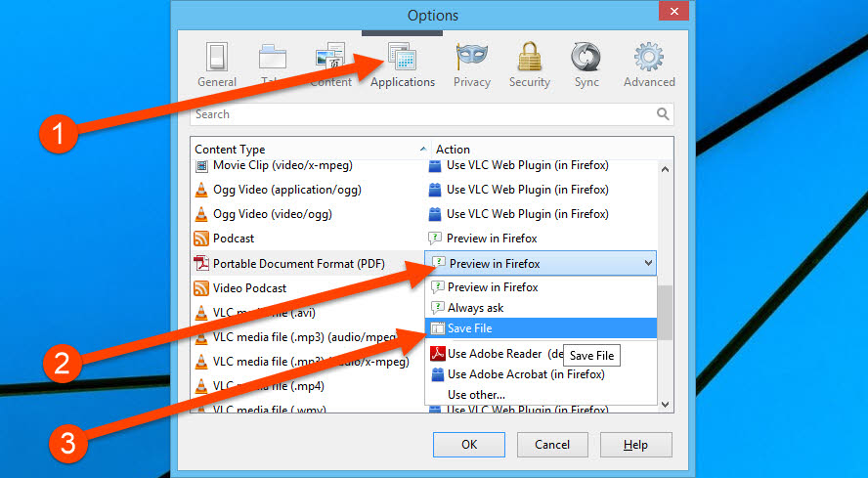The width and height of the screenshot is (868, 478).
Task: Click Use VLC Web Plugin for Movie Clip
Action: click(527, 165)
